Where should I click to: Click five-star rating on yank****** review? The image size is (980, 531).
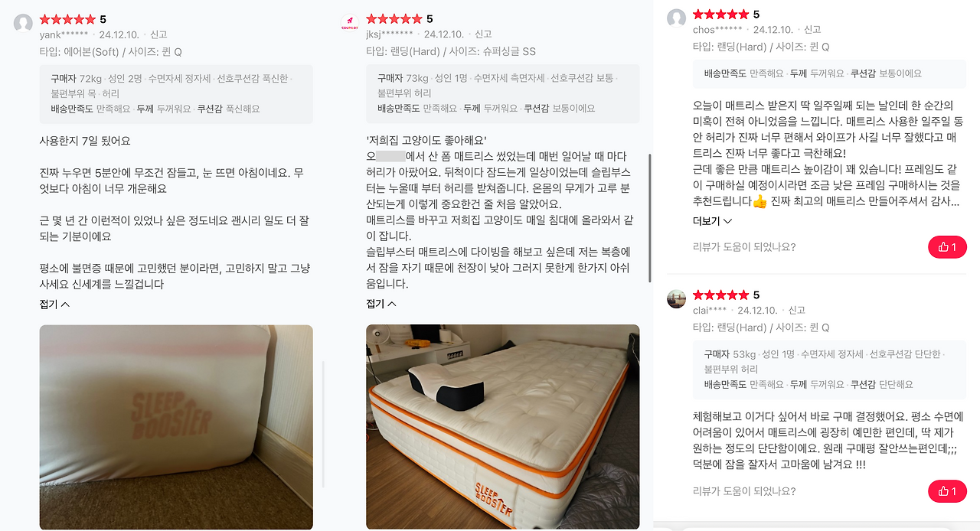[x=67, y=19]
